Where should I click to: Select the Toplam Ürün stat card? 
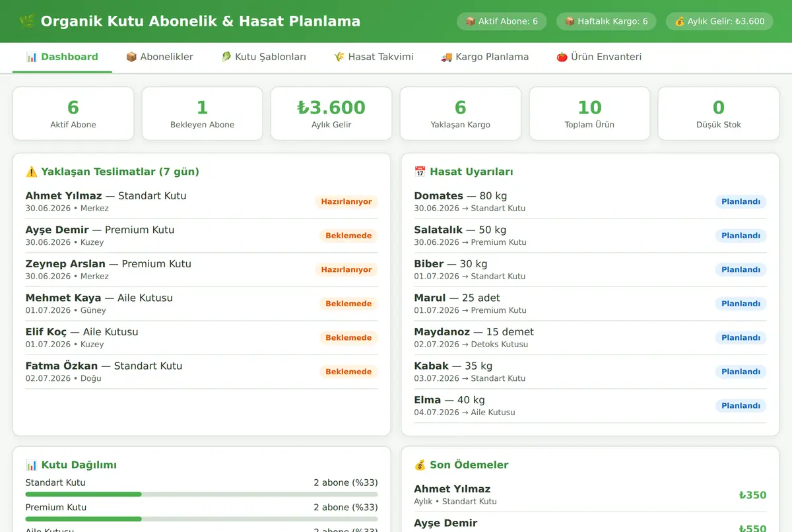tap(589, 114)
